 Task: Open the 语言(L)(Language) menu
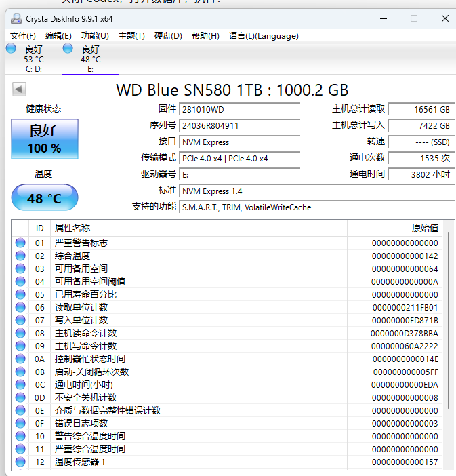[x=264, y=36]
